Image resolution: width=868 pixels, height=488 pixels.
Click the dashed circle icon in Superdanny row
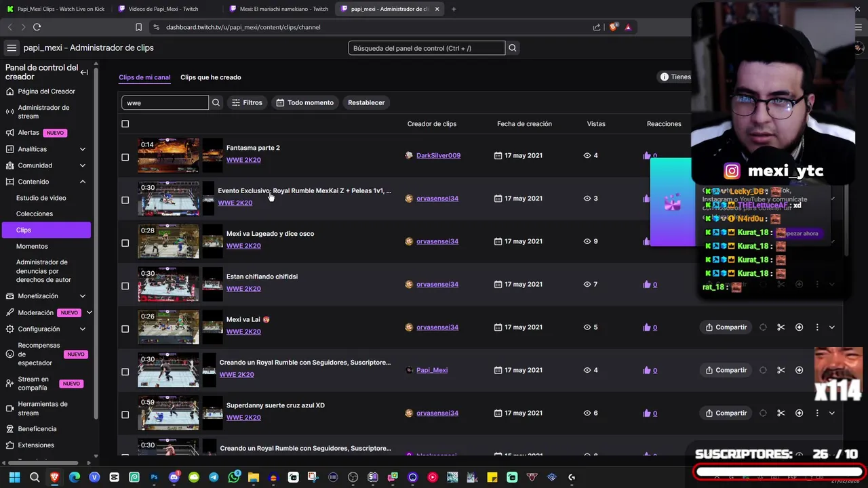pos(763,413)
